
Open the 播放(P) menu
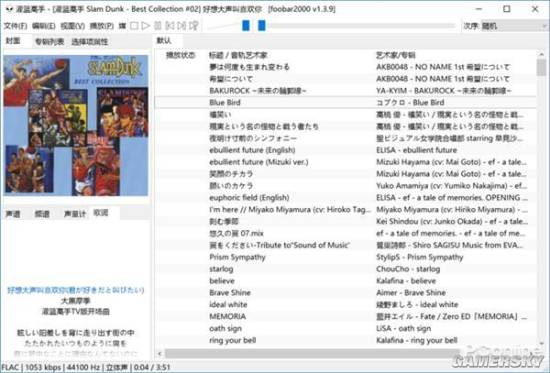[101, 26]
